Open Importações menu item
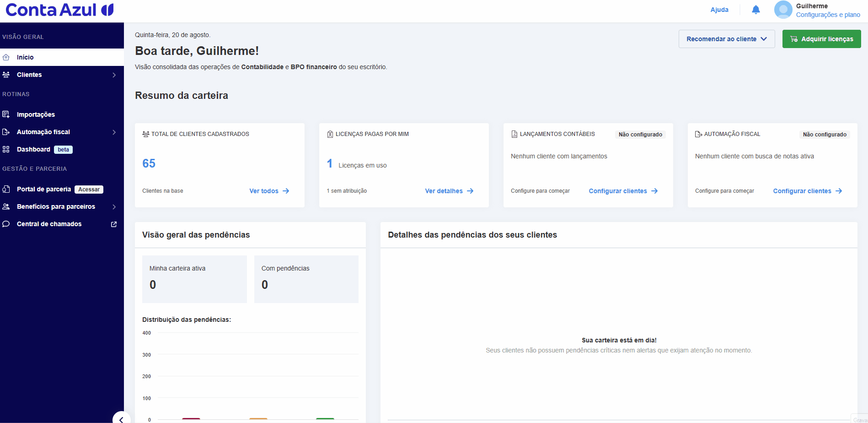Image resolution: width=868 pixels, height=423 pixels. point(62,114)
